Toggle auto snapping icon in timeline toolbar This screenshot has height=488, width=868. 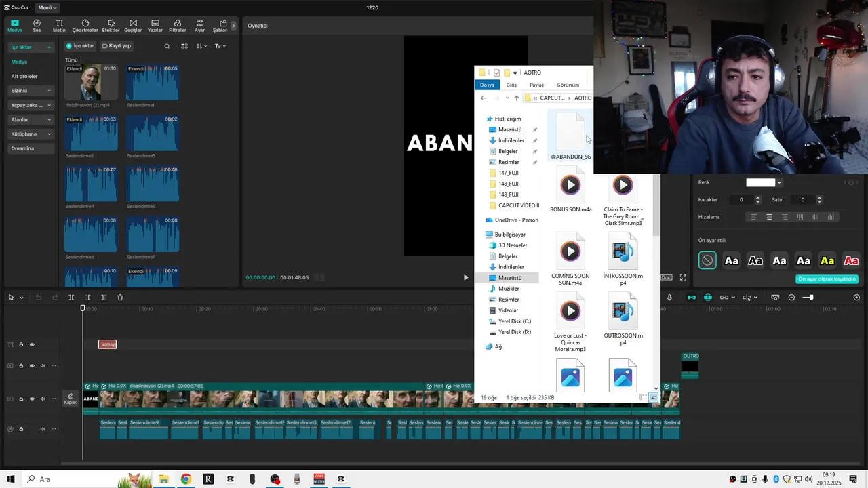tap(707, 298)
